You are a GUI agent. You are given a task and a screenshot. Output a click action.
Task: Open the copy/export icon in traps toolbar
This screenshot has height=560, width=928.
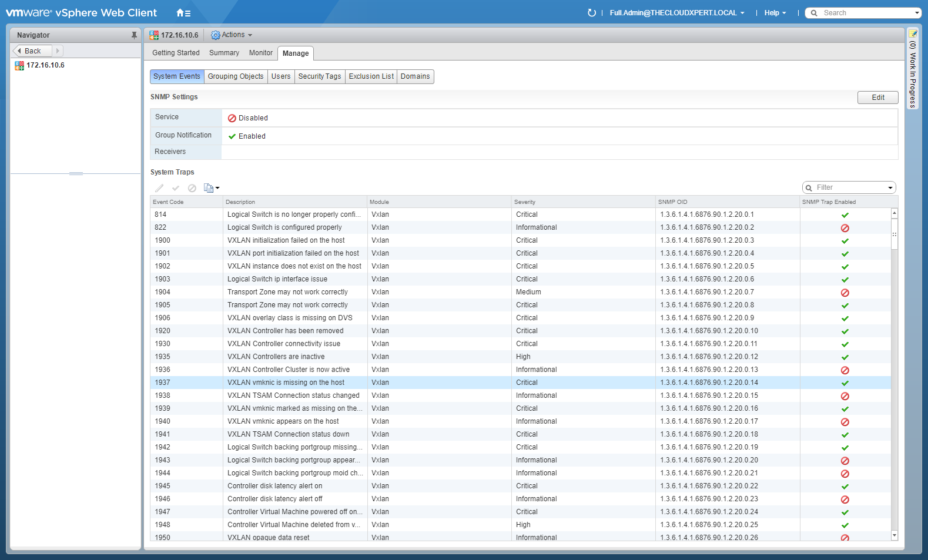pyautogui.click(x=210, y=188)
